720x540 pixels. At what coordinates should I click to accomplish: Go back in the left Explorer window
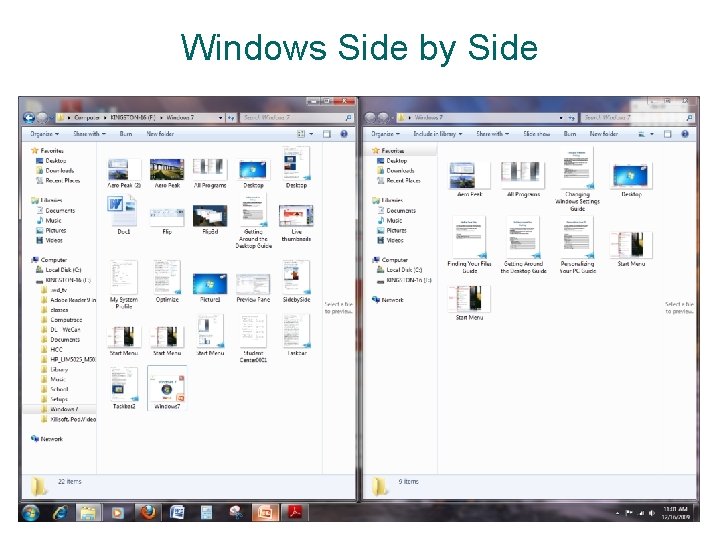(29, 118)
